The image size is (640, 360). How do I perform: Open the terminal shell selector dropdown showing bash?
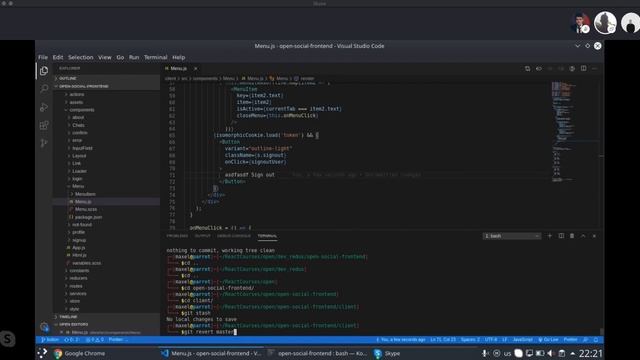(512, 236)
